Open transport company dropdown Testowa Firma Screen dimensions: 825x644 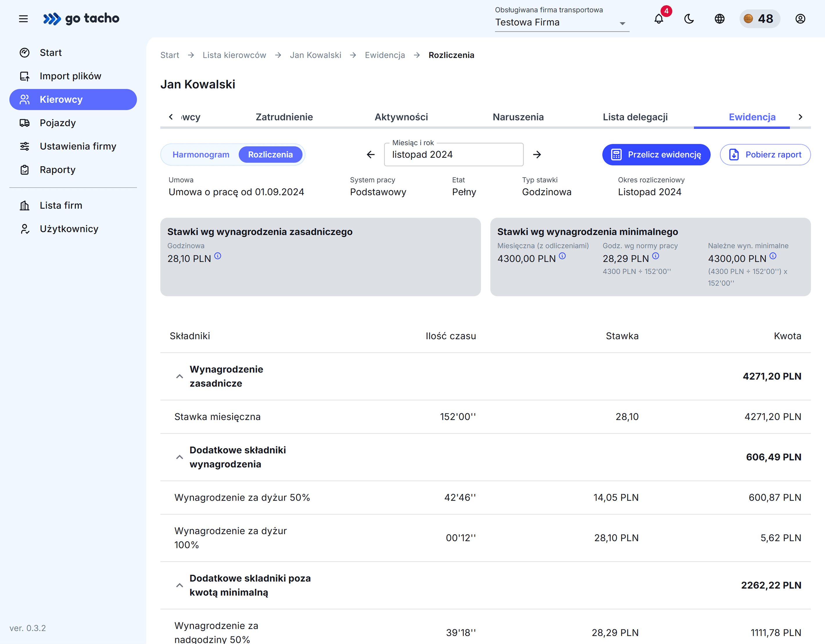[562, 22]
